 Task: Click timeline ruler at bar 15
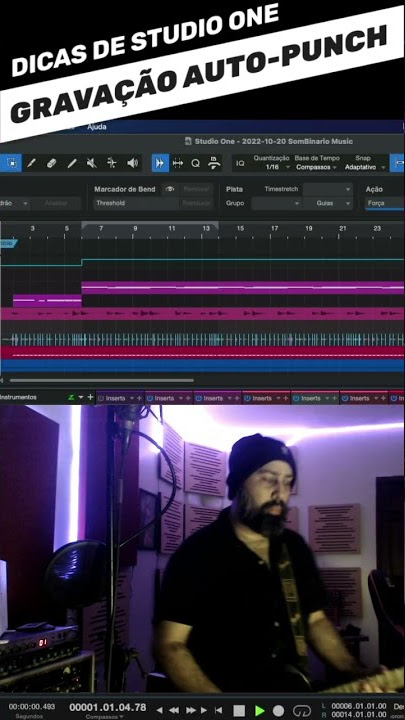(240, 228)
